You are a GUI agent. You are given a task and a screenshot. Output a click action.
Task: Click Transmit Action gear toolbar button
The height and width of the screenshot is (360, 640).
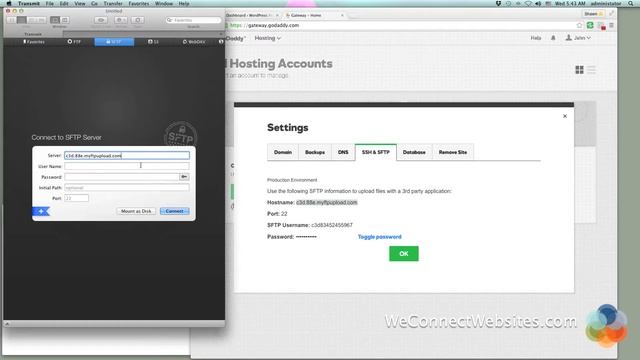pos(120,20)
